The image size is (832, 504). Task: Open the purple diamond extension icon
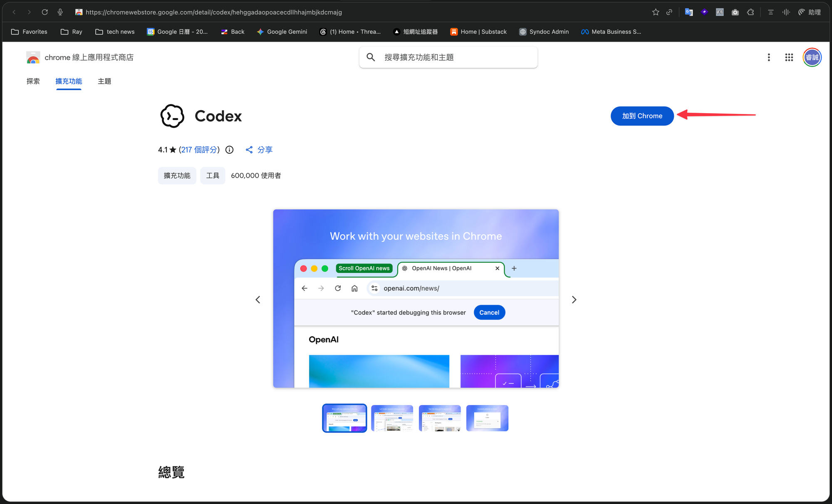pyautogui.click(x=704, y=12)
